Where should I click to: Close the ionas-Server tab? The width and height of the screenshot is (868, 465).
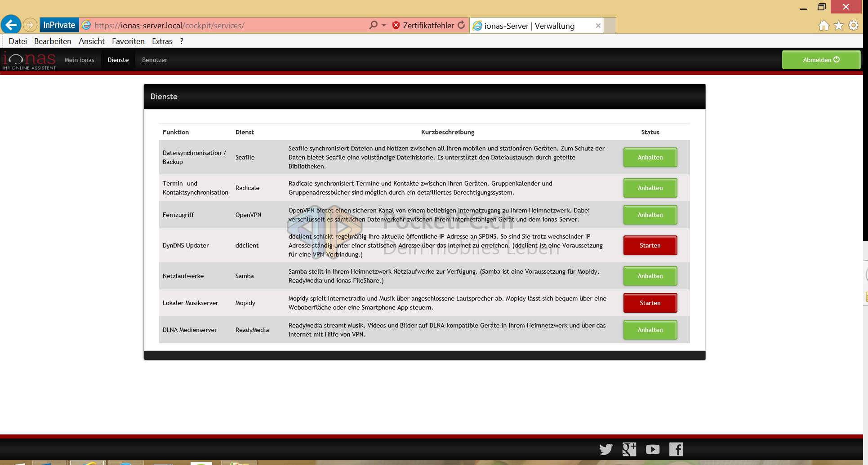point(598,26)
